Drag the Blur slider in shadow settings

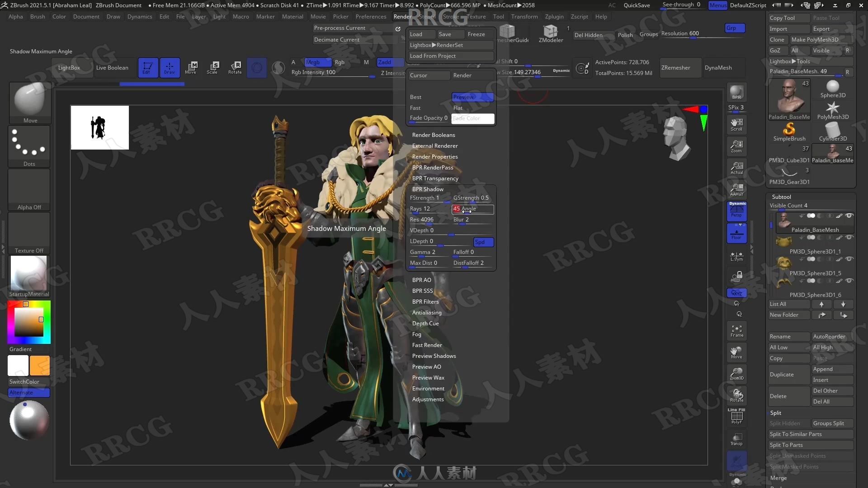472,219
